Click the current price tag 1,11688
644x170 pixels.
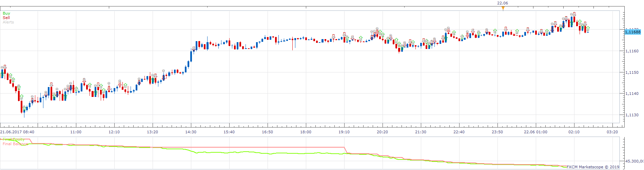pos(632,32)
